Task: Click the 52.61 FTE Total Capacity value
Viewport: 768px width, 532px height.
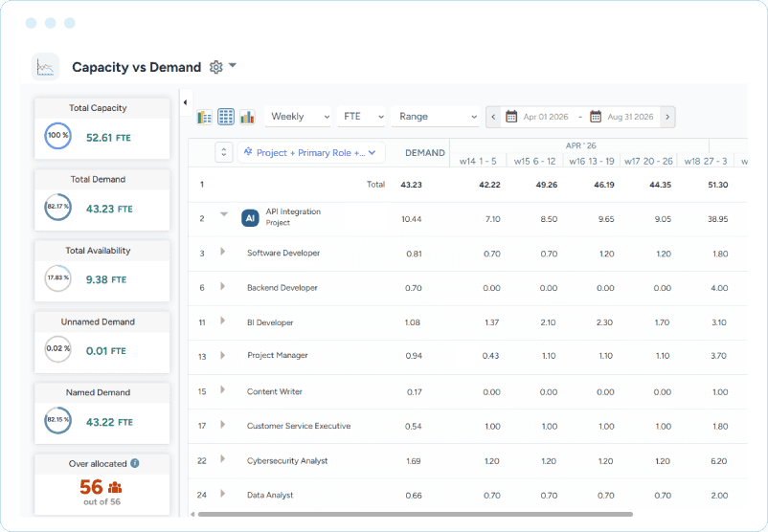Action: 108,138
